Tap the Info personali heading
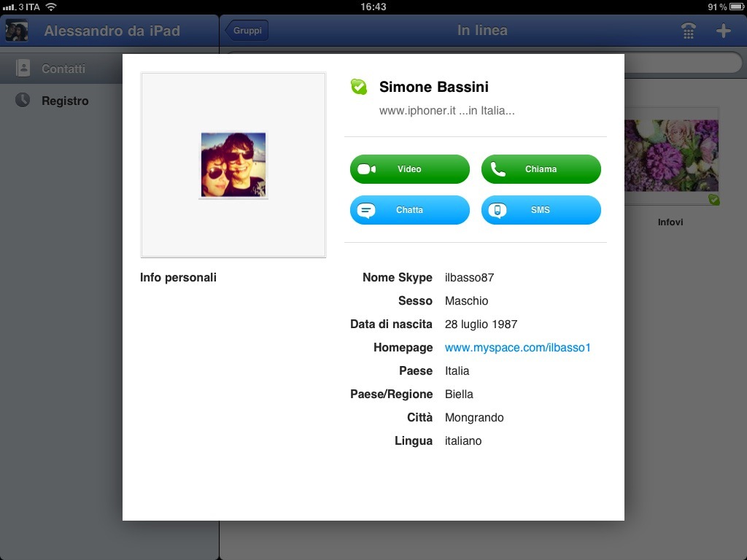Viewport: 747px width, 560px height. (x=178, y=278)
